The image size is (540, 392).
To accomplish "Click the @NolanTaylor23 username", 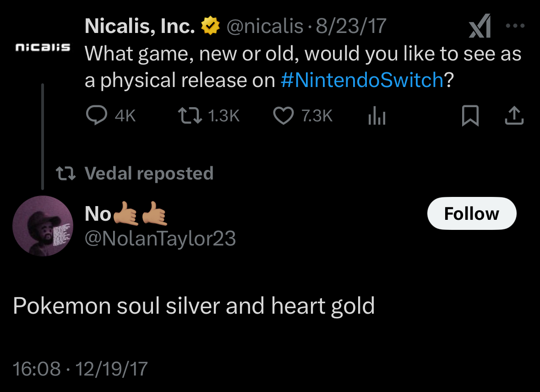I will pyautogui.click(x=160, y=239).
